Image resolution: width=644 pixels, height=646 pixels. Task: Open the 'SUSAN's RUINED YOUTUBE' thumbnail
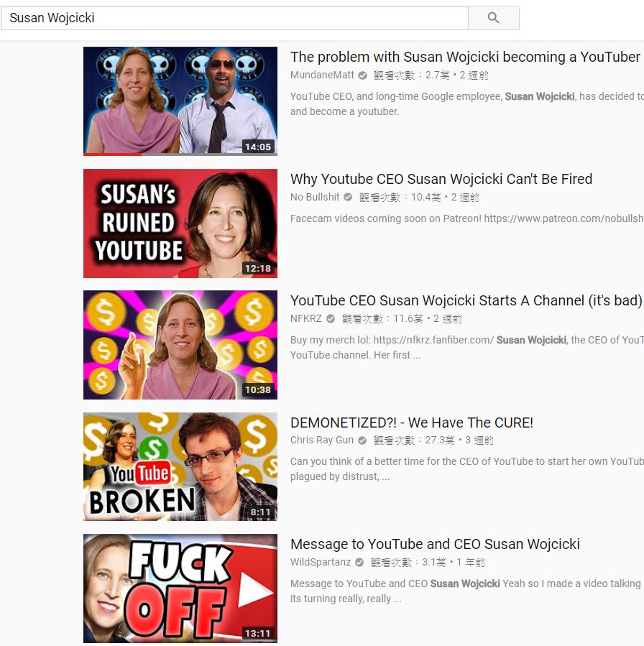click(180, 223)
